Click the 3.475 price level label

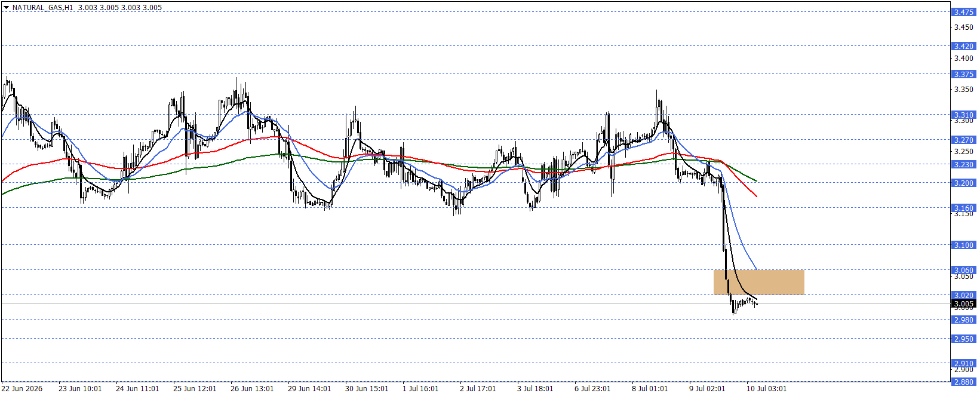963,12
